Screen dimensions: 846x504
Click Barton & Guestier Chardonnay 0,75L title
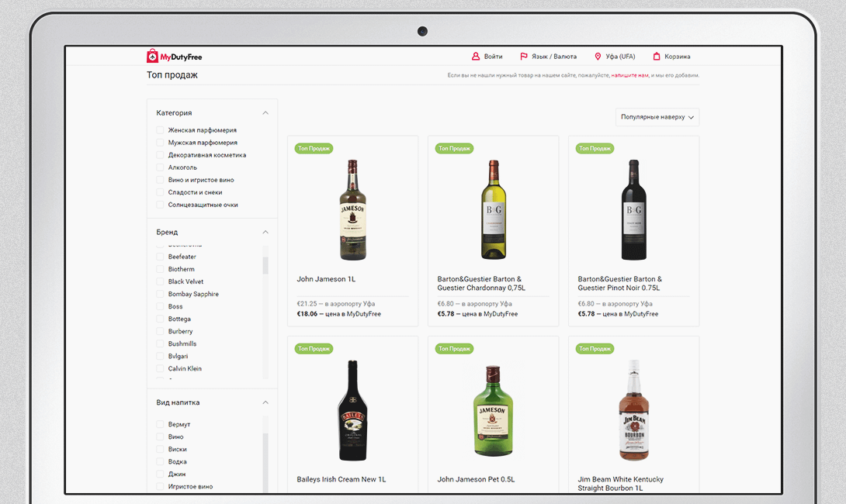pos(481,284)
